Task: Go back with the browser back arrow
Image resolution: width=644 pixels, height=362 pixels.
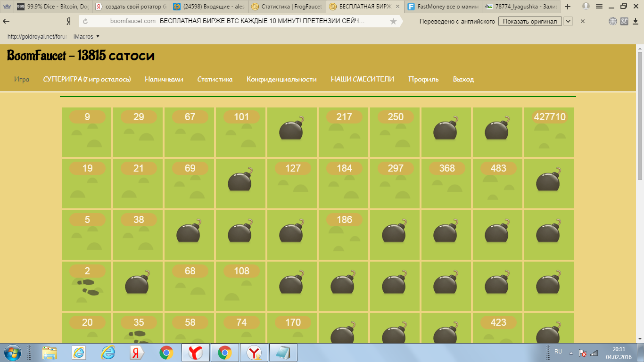Action: pos(7,21)
